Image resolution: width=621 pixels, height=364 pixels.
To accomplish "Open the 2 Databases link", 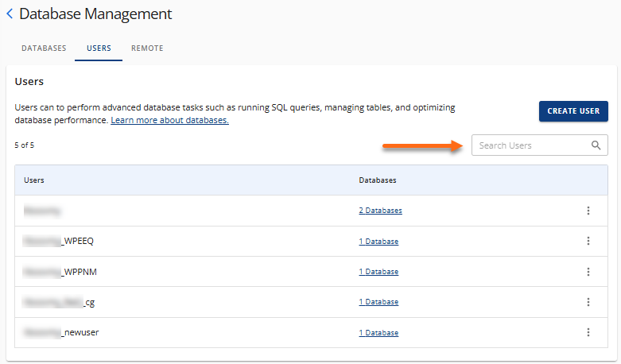I will pos(380,211).
